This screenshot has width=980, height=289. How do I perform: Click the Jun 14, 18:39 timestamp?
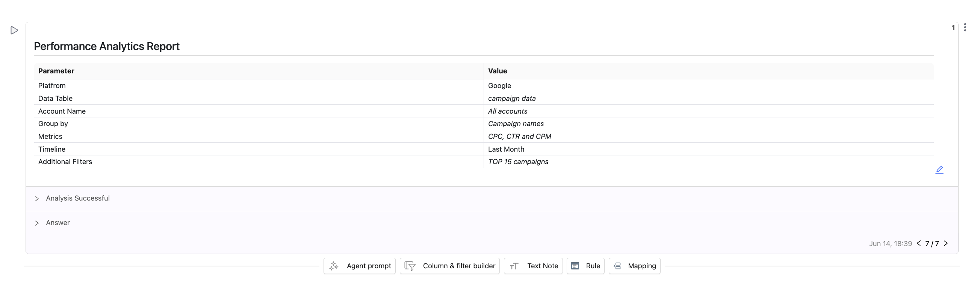pyautogui.click(x=891, y=244)
